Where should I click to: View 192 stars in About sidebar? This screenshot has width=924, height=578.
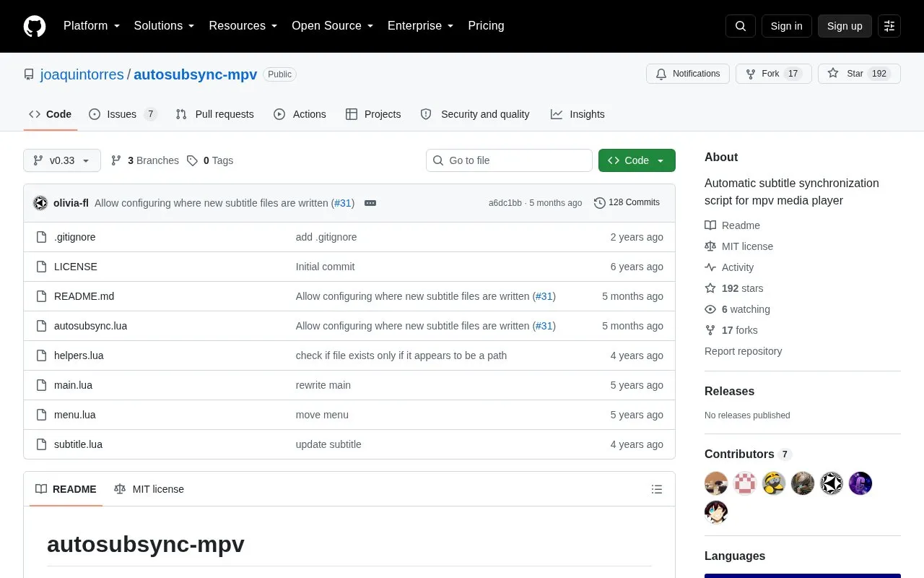(733, 288)
